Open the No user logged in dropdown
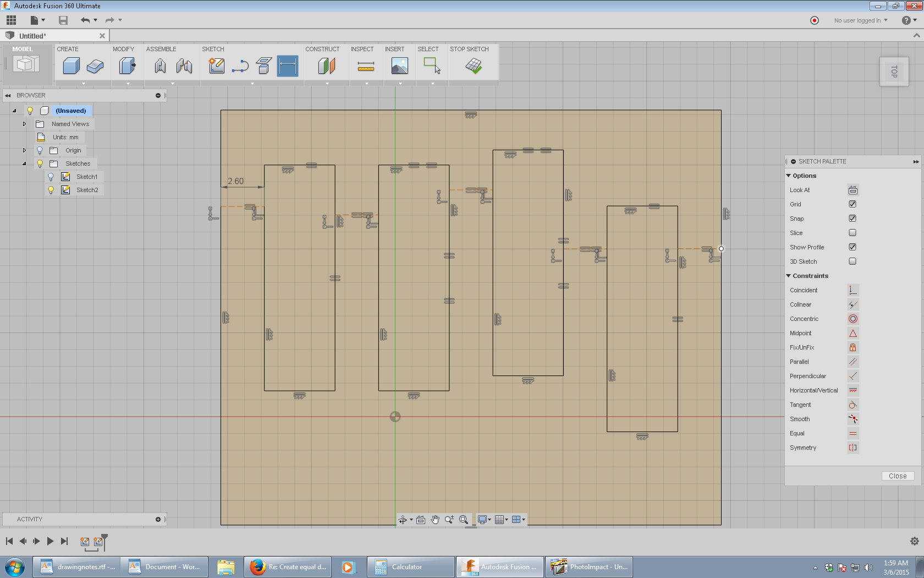 [861, 20]
